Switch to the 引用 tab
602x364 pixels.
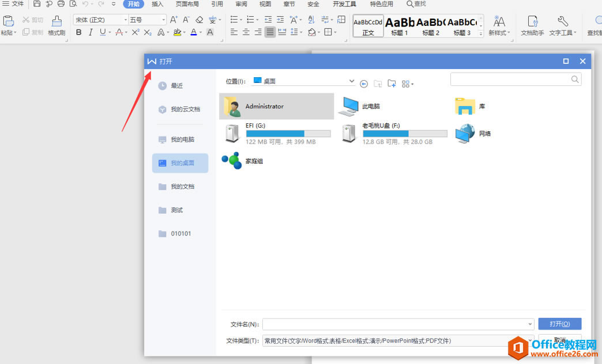click(x=217, y=4)
